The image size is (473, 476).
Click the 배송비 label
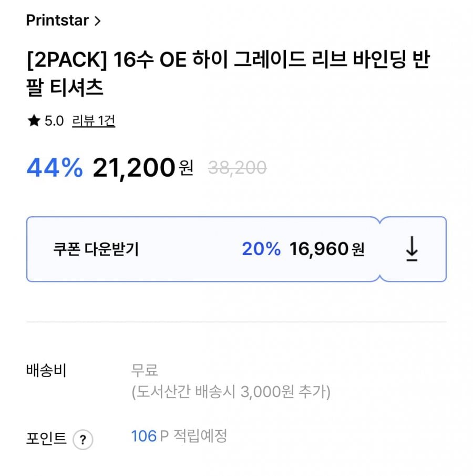tap(46, 371)
